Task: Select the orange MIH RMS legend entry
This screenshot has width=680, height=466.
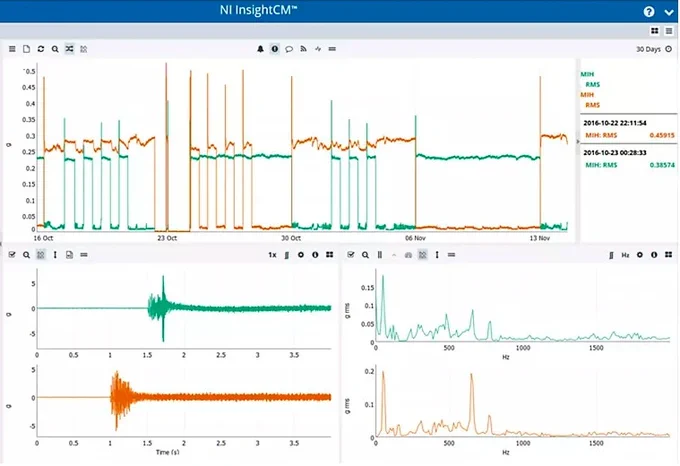Action: coord(590,100)
